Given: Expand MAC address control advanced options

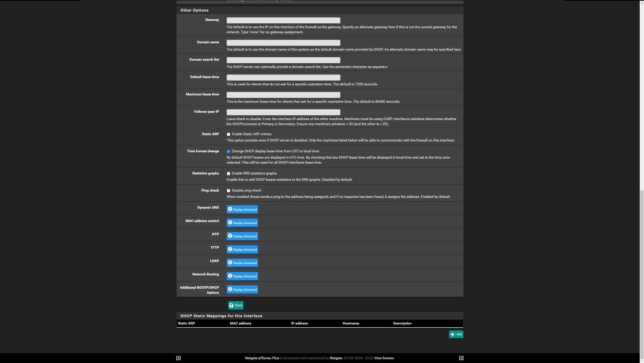Looking at the screenshot, I should [x=242, y=223].
